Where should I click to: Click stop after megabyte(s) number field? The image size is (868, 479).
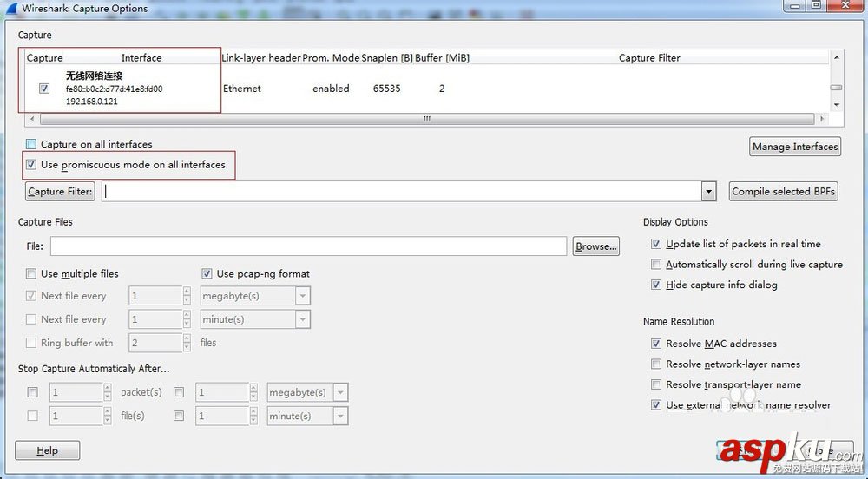coord(222,392)
